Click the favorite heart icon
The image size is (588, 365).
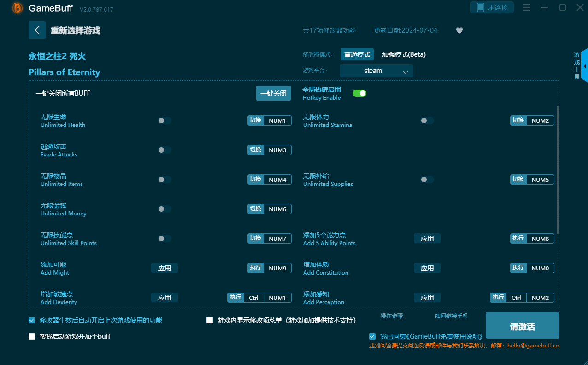459,30
